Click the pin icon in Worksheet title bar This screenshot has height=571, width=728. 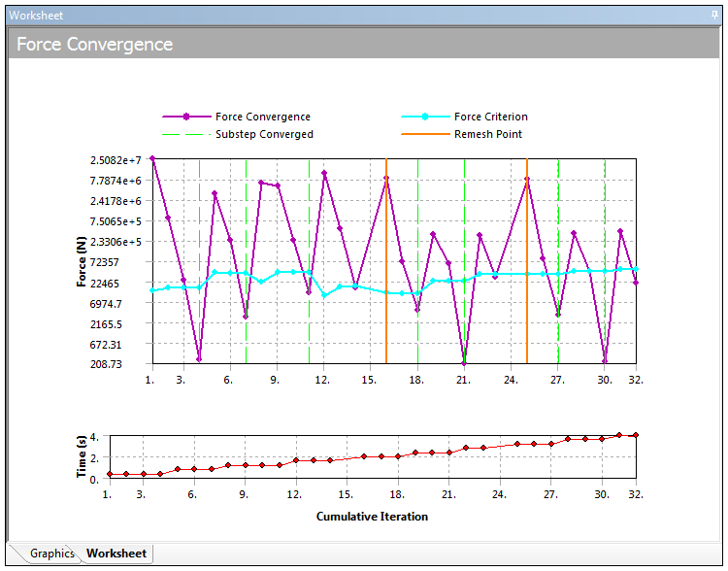[715, 15]
